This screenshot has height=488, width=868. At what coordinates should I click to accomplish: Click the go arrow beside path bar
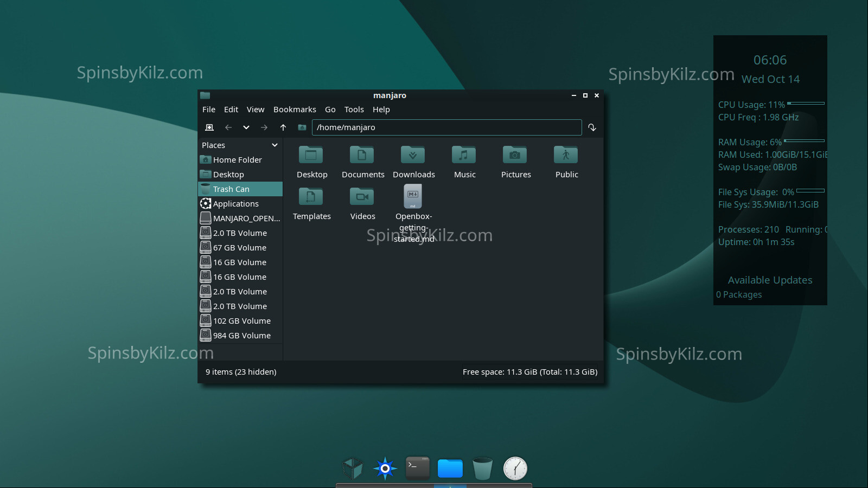(x=592, y=127)
